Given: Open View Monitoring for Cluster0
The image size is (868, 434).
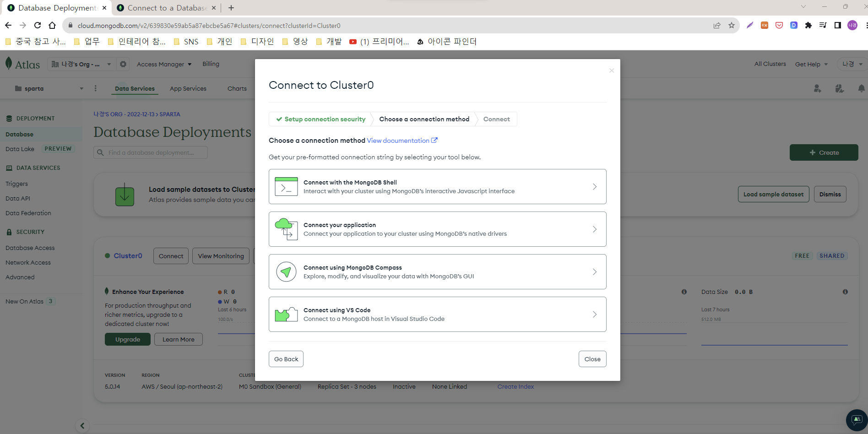Looking at the screenshot, I should coord(221,256).
